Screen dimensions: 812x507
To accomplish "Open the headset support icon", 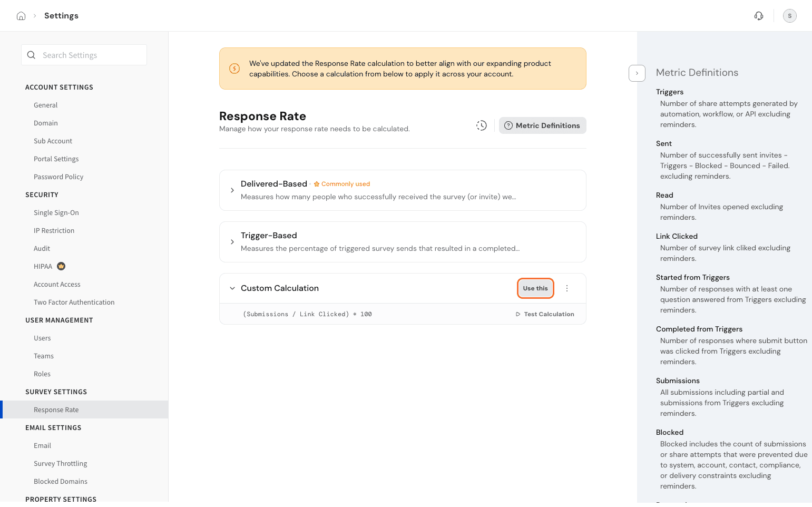I will pos(759,16).
